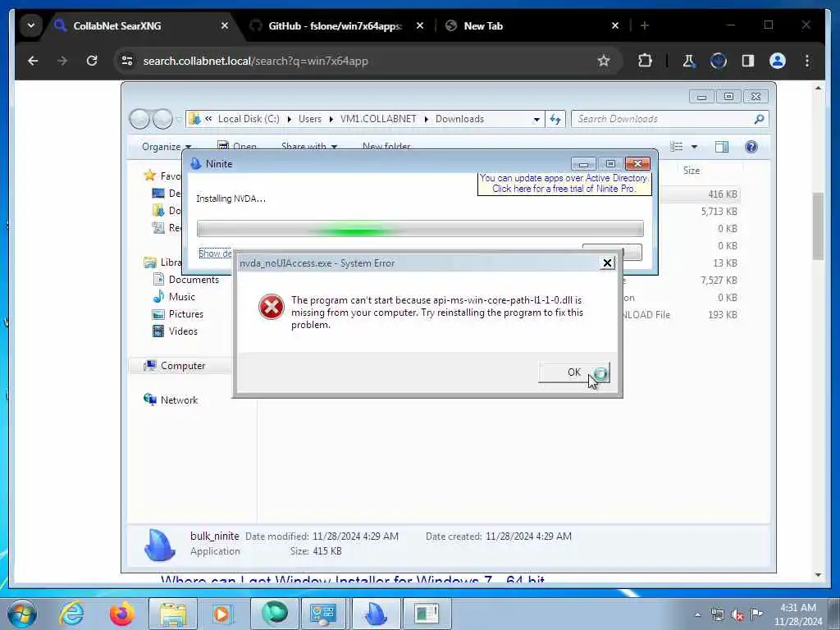
Task: Click the Size column header
Action: tap(692, 171)
